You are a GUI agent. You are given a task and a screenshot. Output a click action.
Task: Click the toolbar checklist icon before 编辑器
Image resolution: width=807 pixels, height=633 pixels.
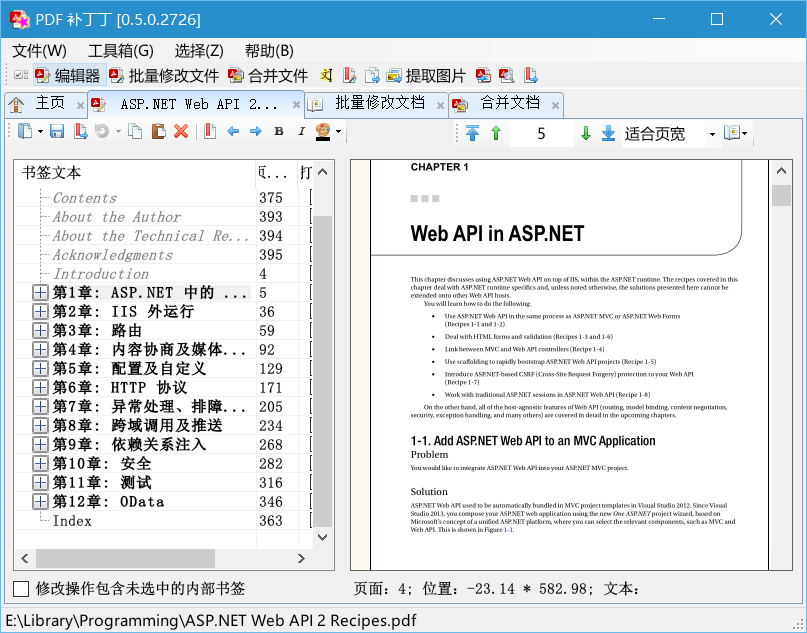[21, 76]
